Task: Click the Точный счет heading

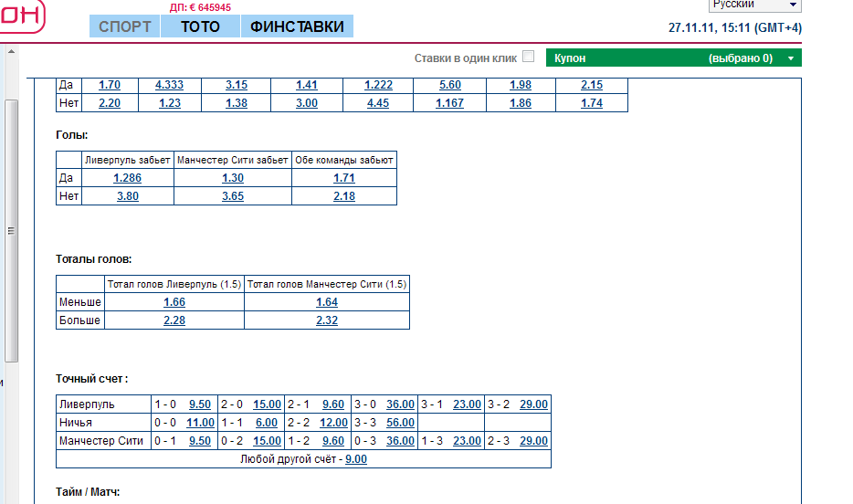Action: tap(92, 379)
